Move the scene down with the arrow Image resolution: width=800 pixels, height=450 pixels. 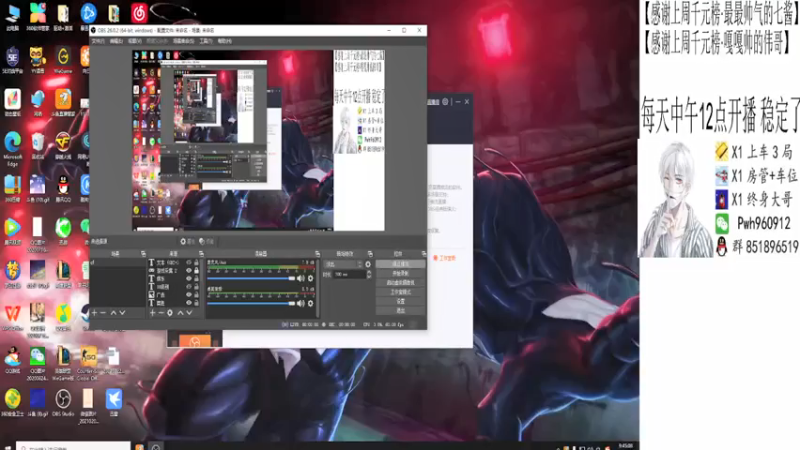click(x=122, y=313)
